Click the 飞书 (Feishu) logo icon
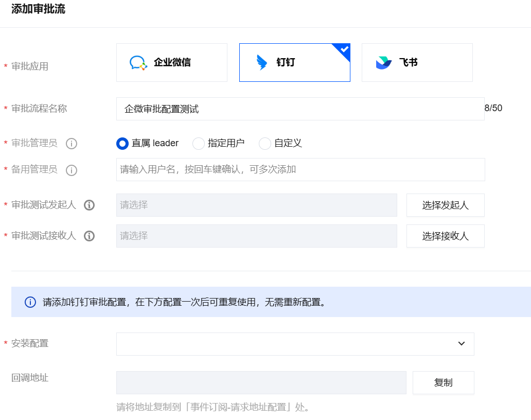The width and height of the screenshot is (531, 420). 383,63
